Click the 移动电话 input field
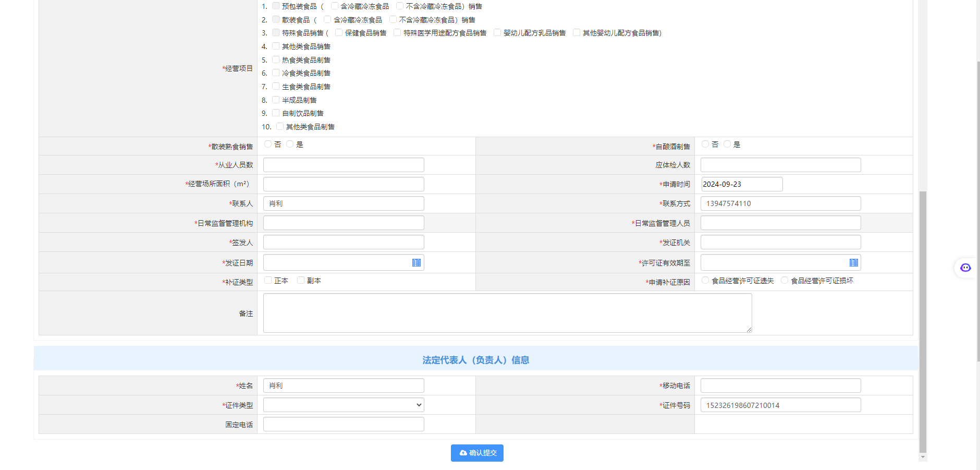The width and height of the screenshot is (980, 470). [780, 385]
